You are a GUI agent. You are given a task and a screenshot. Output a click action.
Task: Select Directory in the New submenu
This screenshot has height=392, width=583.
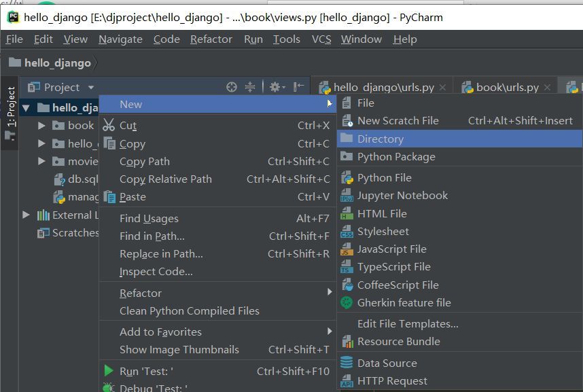[x=460, y=139]
